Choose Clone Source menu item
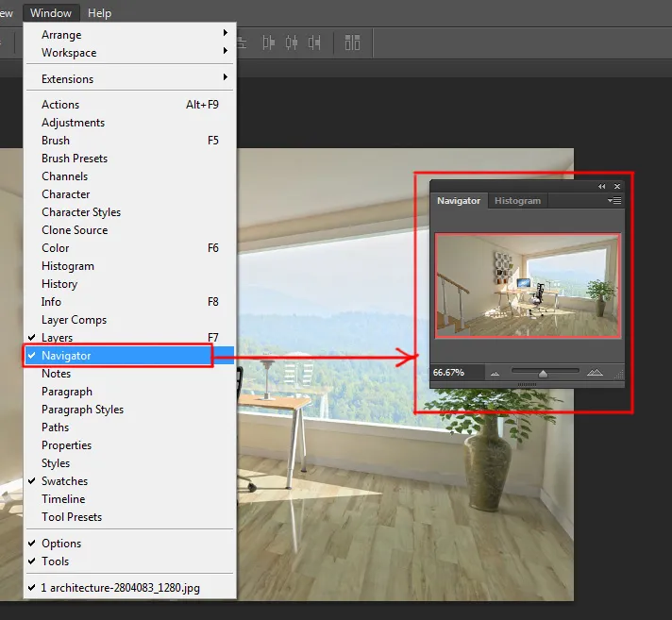This screenshot has width=672, height=620. point(130,230)
